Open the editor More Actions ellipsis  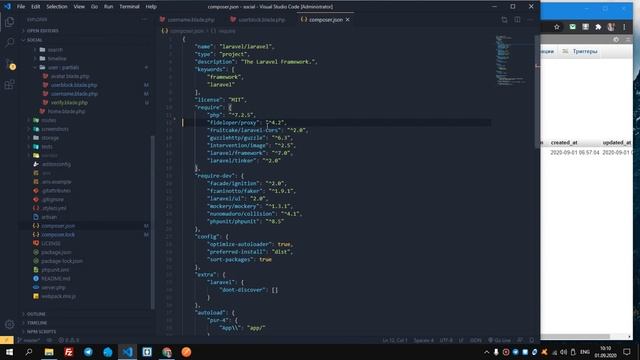point(530,20)
